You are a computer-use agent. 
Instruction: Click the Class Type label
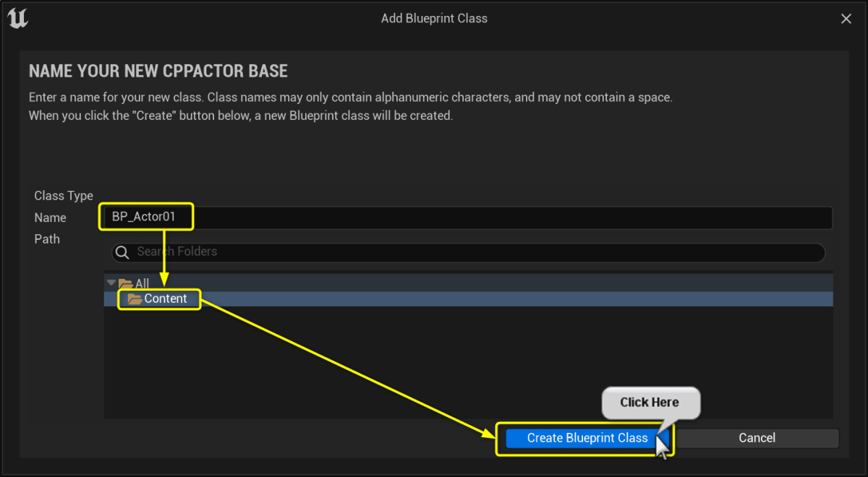click(64, 195)
